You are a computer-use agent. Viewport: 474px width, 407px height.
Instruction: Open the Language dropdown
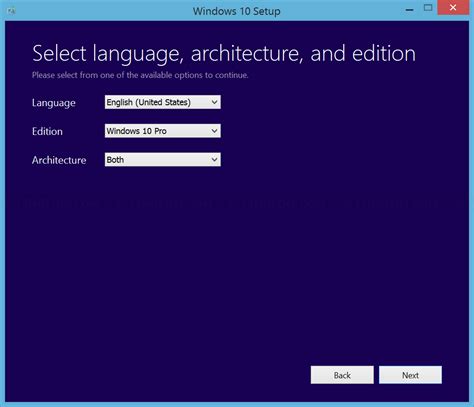point(163,102)
